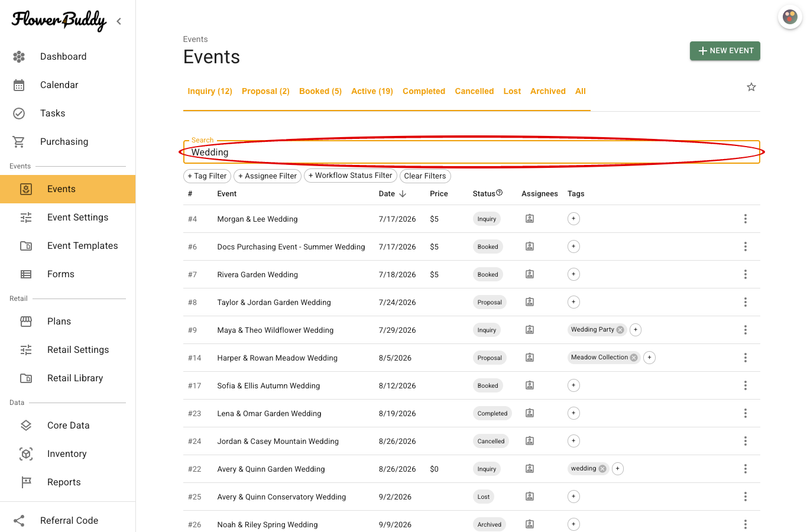Open the Purchasing section
This screenshot has height=532, width=807.
coord(64,142)
